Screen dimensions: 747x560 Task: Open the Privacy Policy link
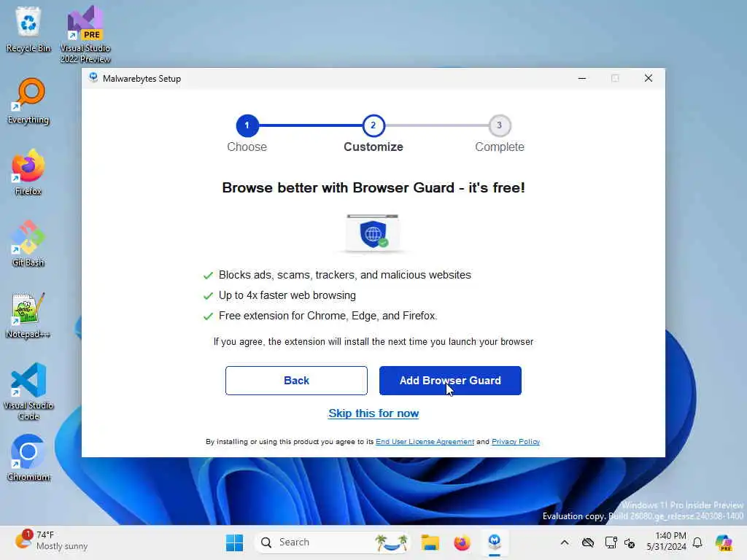tap(516, 441)
